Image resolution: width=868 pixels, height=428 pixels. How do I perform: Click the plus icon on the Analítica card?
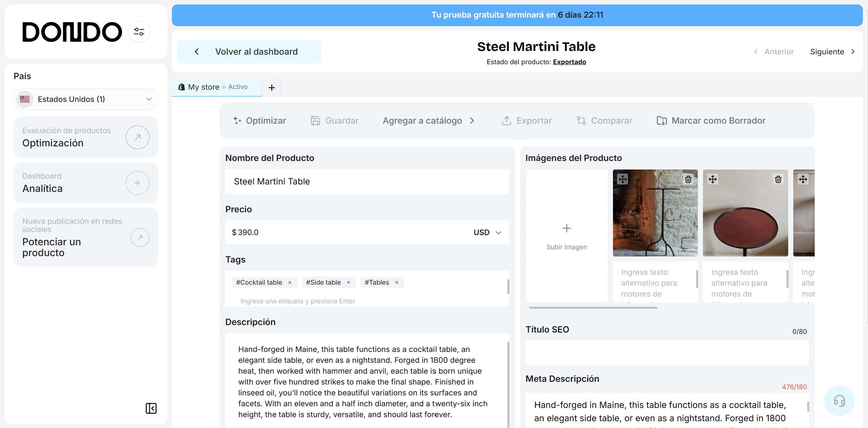[x=137, y=183]
